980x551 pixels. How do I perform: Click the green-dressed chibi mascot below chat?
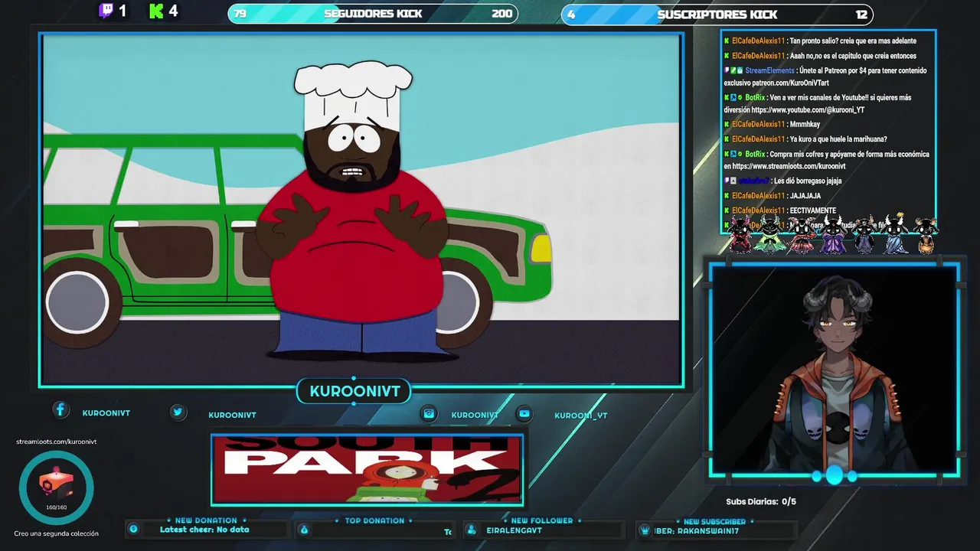pos(769,234)
